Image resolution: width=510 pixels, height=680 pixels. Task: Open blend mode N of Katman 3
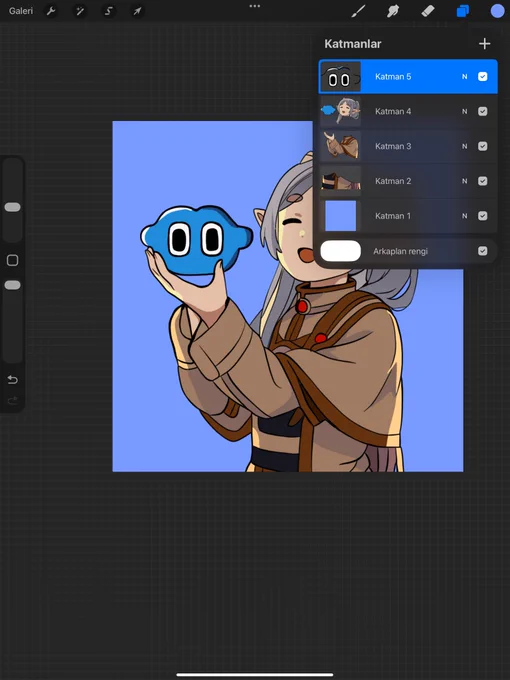[464, 146]
